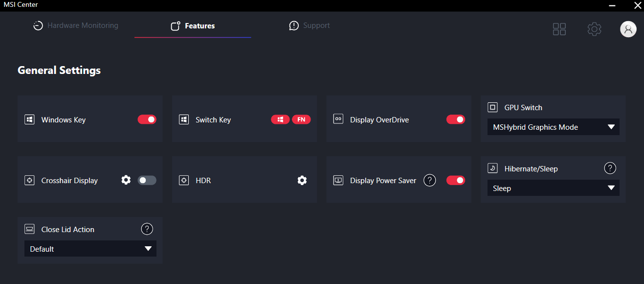The image size is (644, 284).
Task: Click the Windows Key tile icon
Action: (x=30, y=119)
